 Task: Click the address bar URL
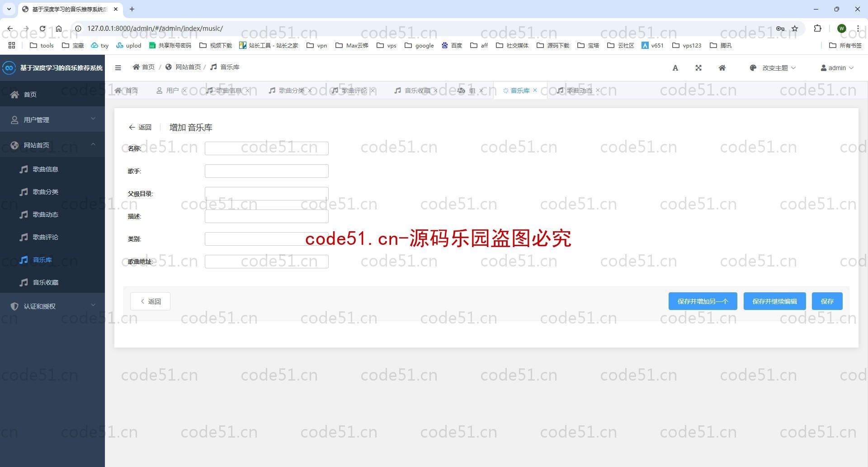[x=155, y=28]
